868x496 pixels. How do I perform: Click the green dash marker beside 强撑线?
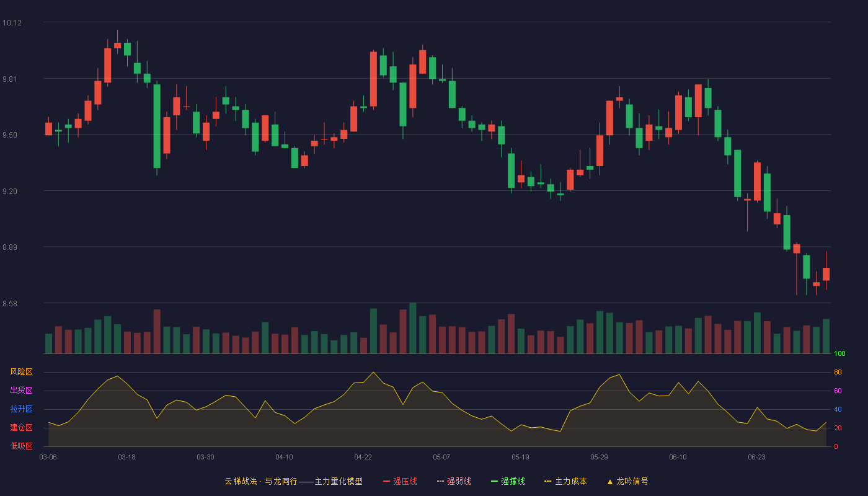[494, 481]
